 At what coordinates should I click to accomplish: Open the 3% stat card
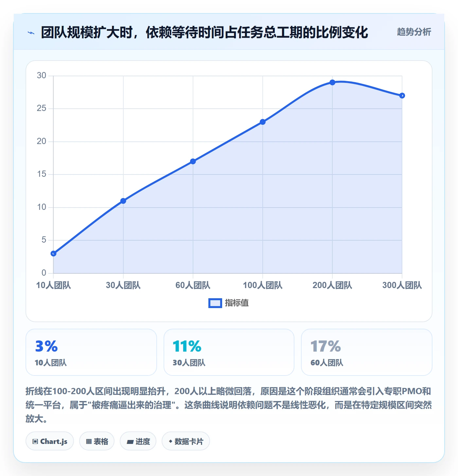[x=91, y=352]
